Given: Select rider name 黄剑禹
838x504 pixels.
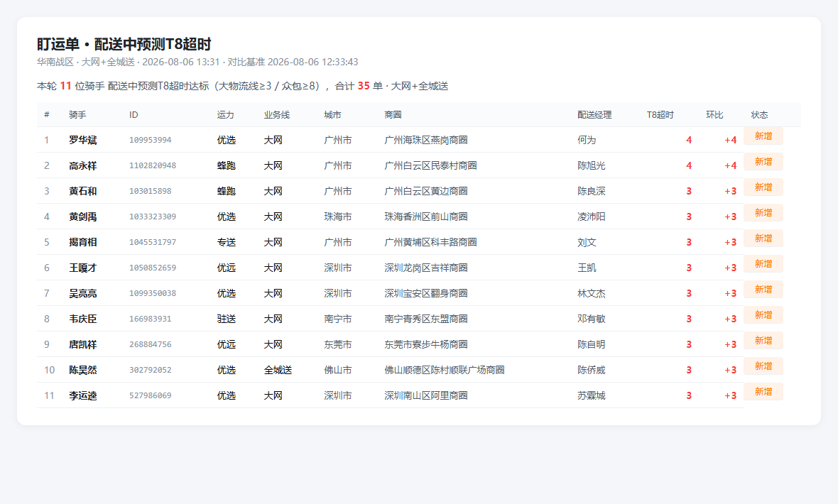Looking at the screenshot, I should click(83, 217).
